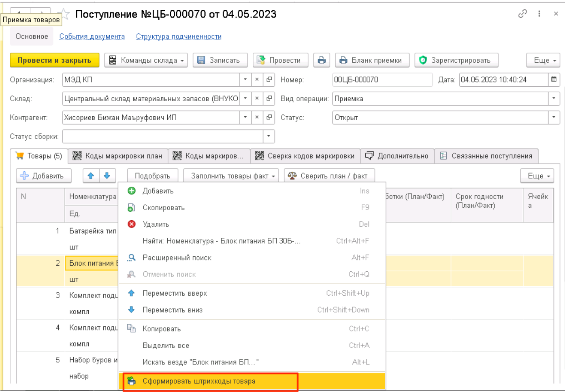Click the Добавить toolbar button
Image resolution: width=565 pixels, height=392 pixels.
click(44, 176)
